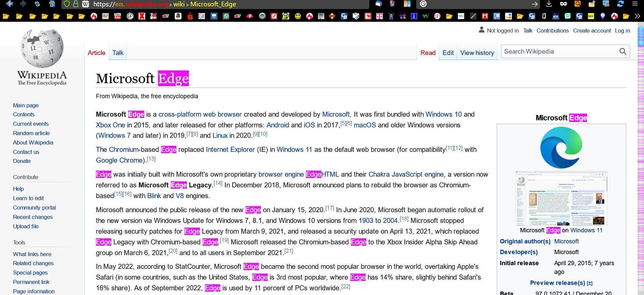Go back with the browser back arrow
The width and height of the screenshot is (644, 295).
tap(9, 4)
